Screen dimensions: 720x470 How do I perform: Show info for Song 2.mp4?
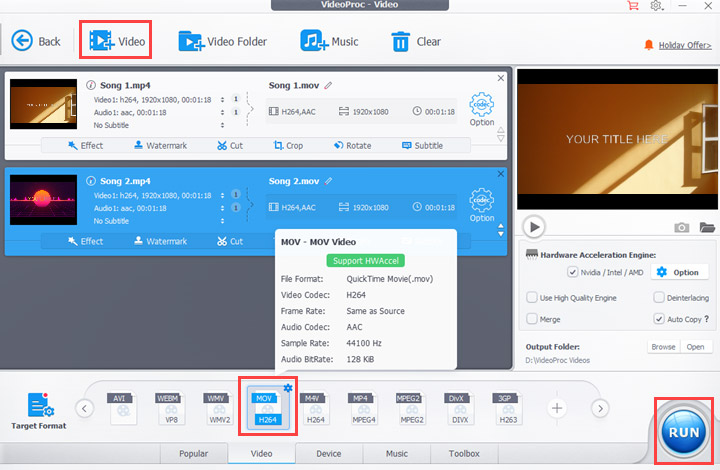click(91, 180)
